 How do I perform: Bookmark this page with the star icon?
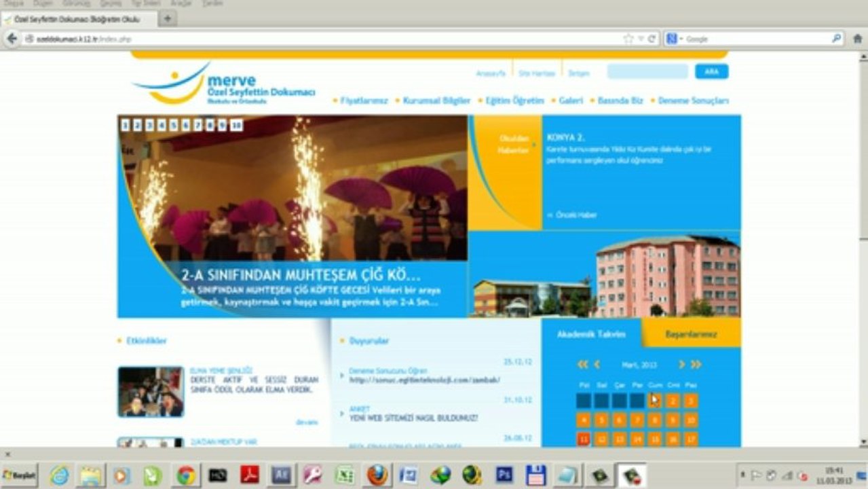(628, 39)
